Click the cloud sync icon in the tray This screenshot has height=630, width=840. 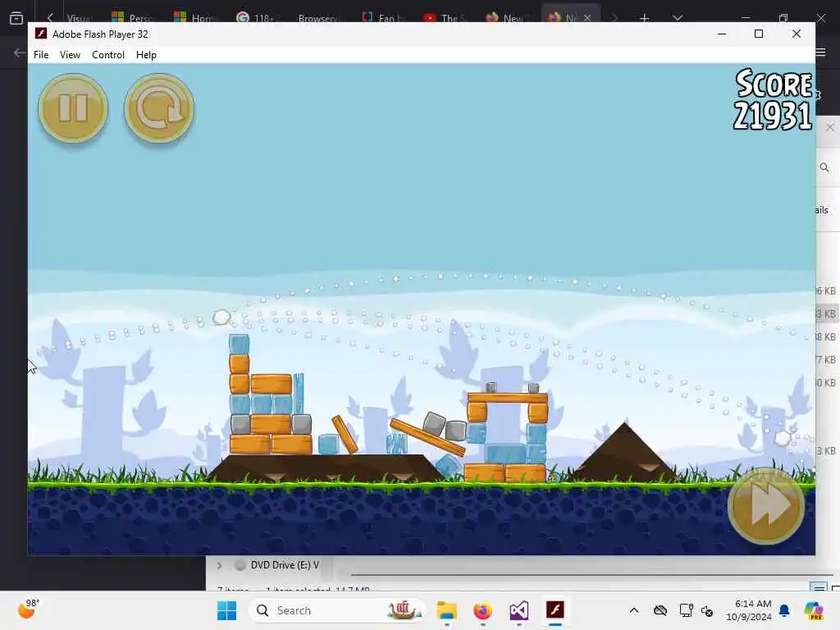pos(660,610)
